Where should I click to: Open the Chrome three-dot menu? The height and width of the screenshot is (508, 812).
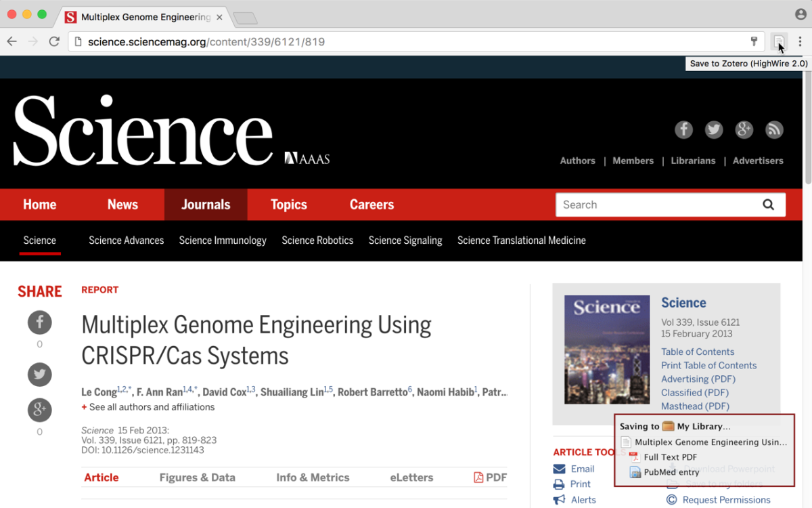tap(800, 42)
